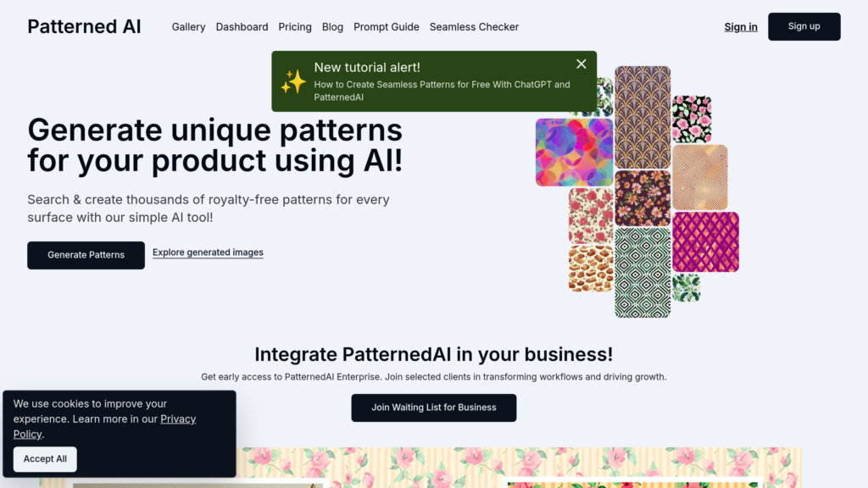This screenshot has height=488, width=868.
Task: Close the New tutorial alert banner
Action: tap(581, 64)
